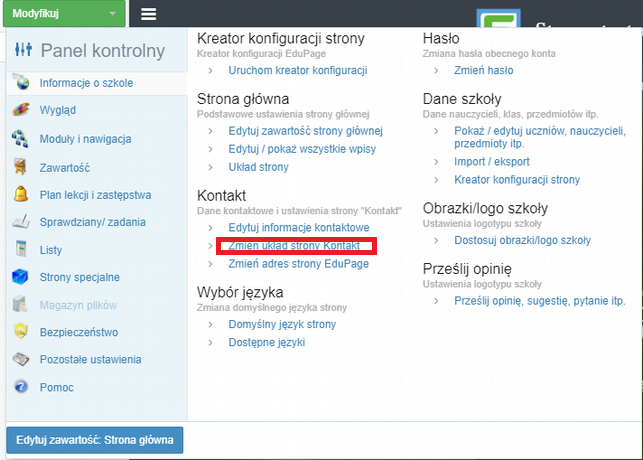
Task: Click the Zawartość sidebar icon
Action: tap(20, 166)
